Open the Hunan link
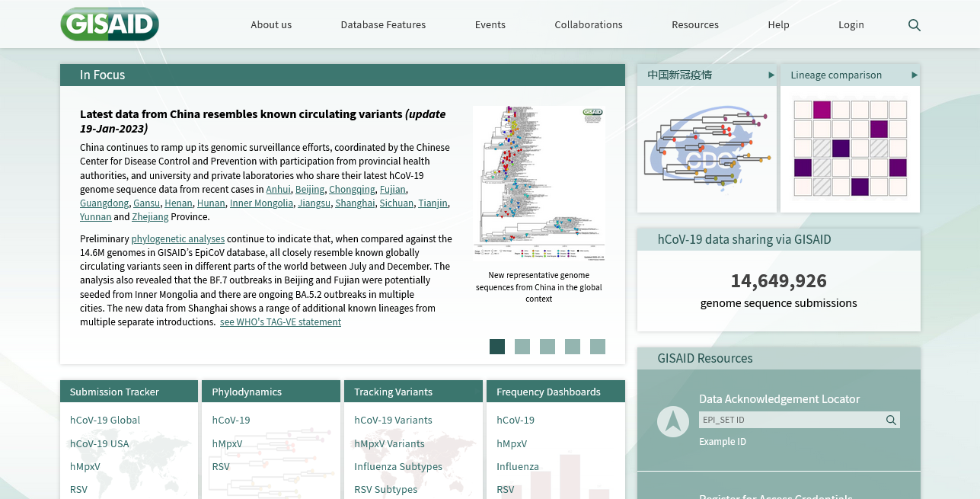Image resolution: width=980 pixels, height=499 pixels. click(x=211, y=203)
